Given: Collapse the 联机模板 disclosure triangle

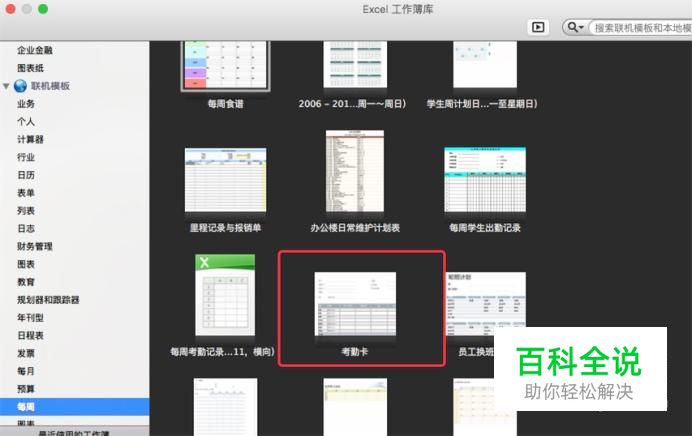Looking at the screenshot, I should (x=6, y=86).
